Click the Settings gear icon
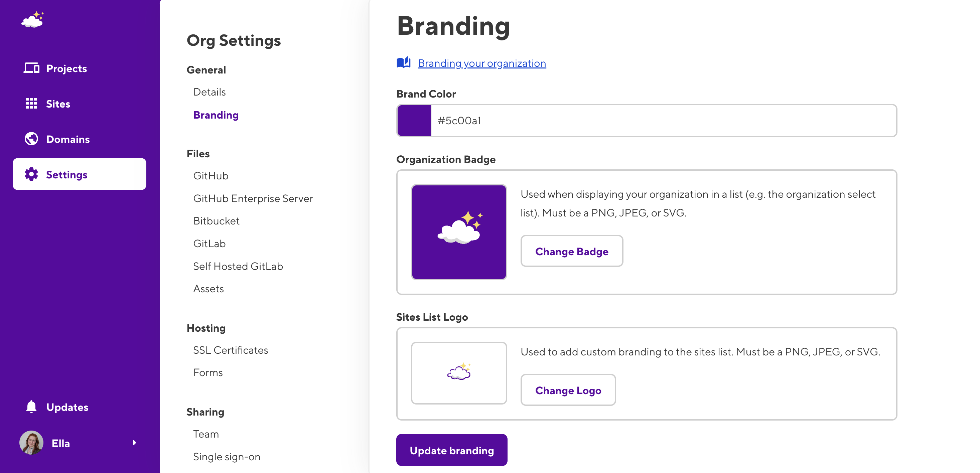 coord(31,174)
